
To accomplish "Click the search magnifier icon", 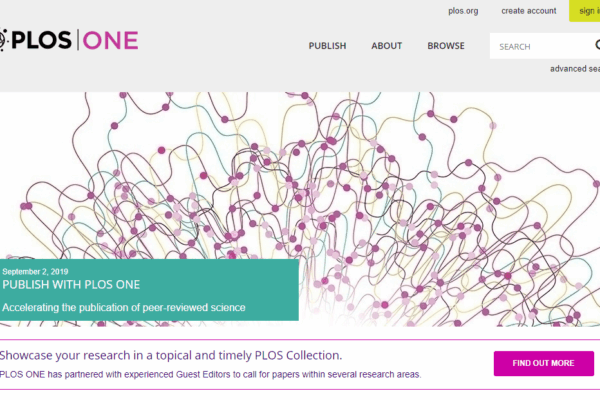I will (x=597, y=45).
